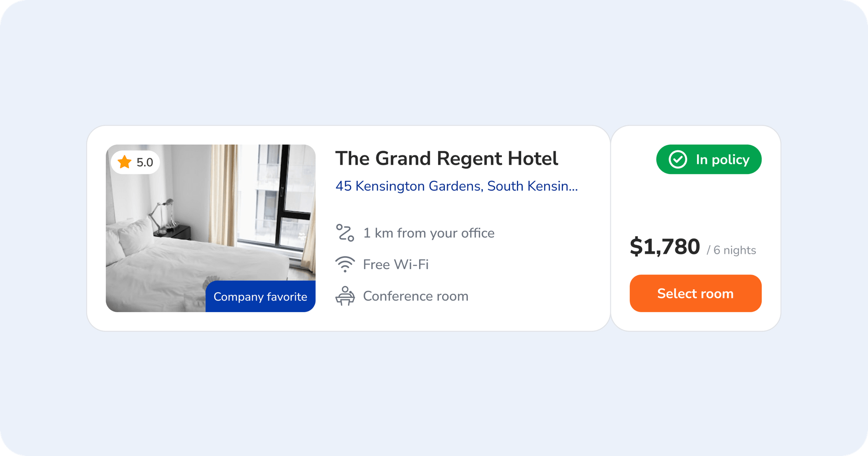Click the orange star rating icon
This screenshot has height=456, width=868.
(124, 162)
